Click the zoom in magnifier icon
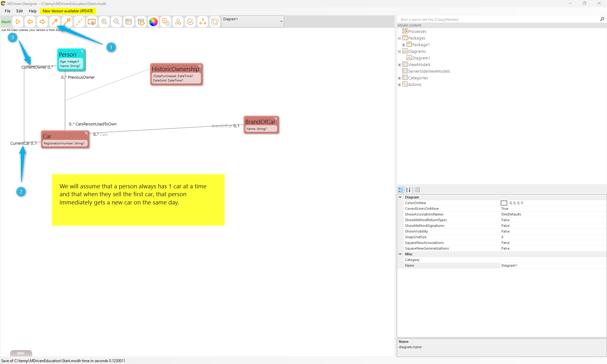This screenshot has width=607, height=364. pos(104,22)
